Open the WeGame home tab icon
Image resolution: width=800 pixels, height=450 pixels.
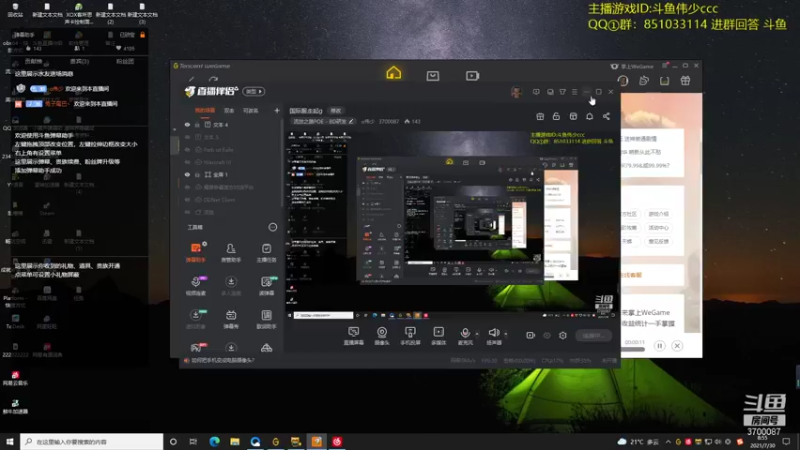(393, 73)
